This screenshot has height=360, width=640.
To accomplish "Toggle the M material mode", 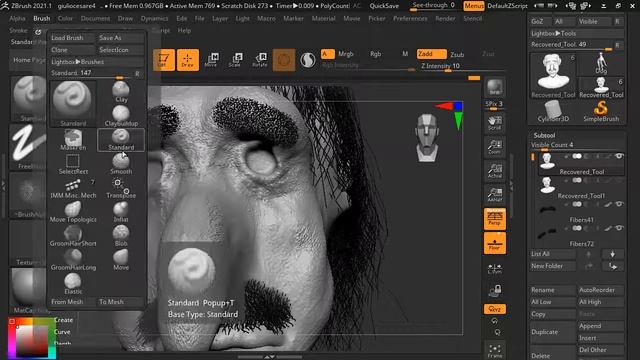I will [405, 54].
